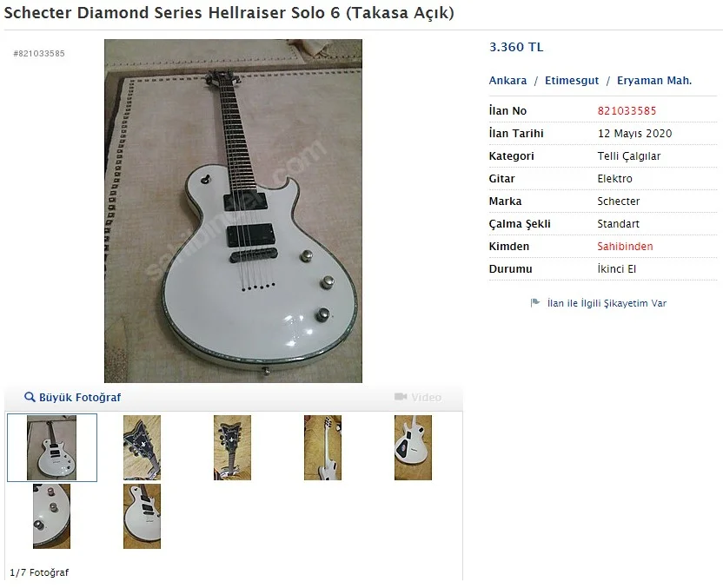Select the first white guitar thumbnail
The width and height of the screenshot is (723, 588).
[51, 447]
